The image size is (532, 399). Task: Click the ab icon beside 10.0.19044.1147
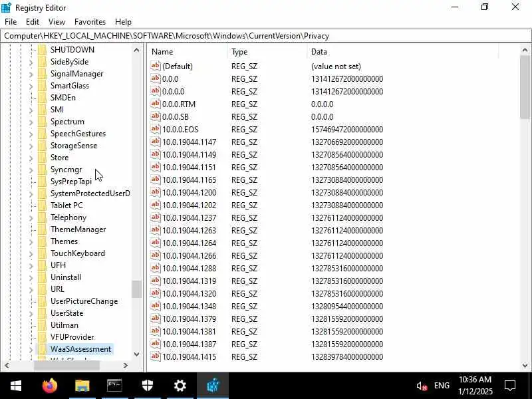(156, 142)
